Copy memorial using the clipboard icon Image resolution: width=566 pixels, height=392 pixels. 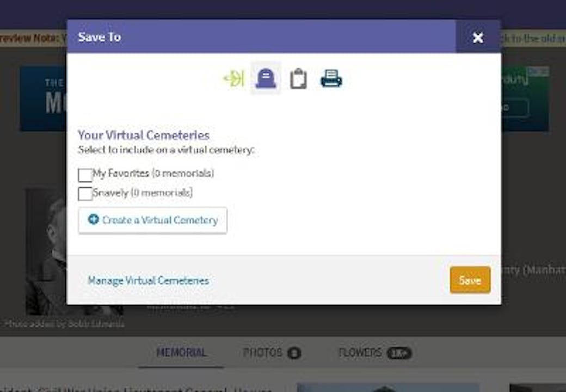(x=298, y=78)
